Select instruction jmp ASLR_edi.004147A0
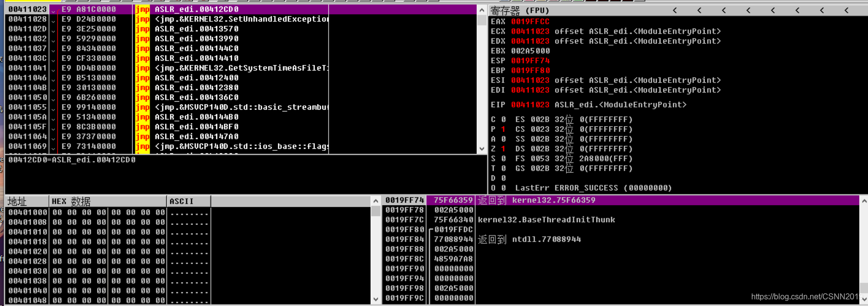 pos(187,137)
